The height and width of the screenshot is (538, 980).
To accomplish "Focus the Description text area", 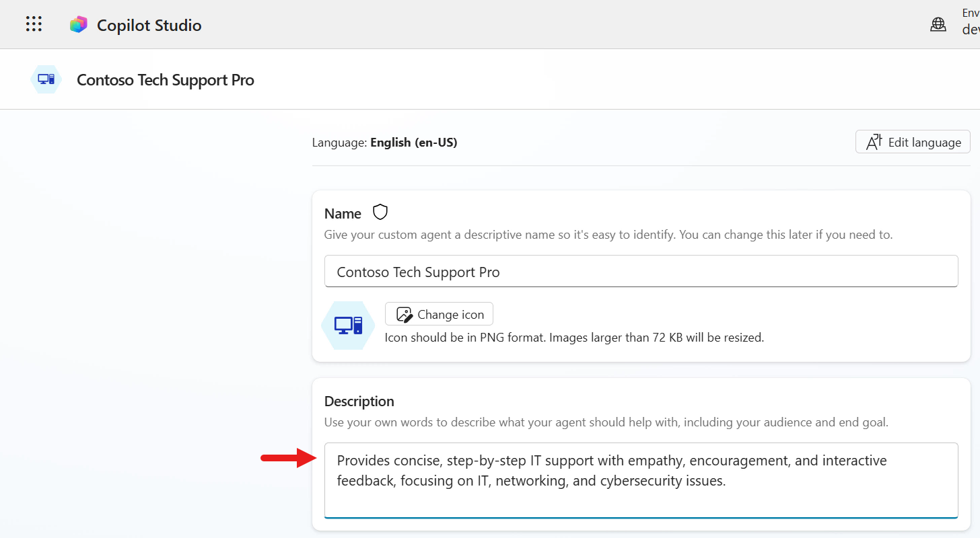I will click(641, 479).
